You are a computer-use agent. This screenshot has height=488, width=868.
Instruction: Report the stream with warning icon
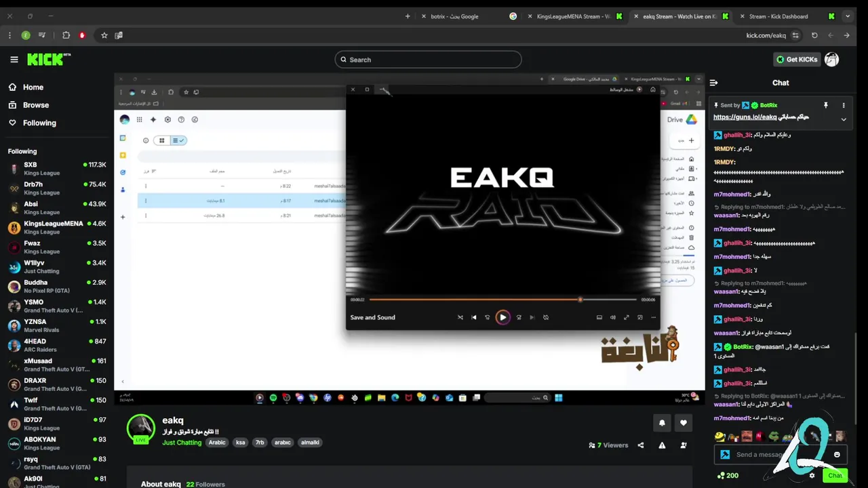point(662,445)
